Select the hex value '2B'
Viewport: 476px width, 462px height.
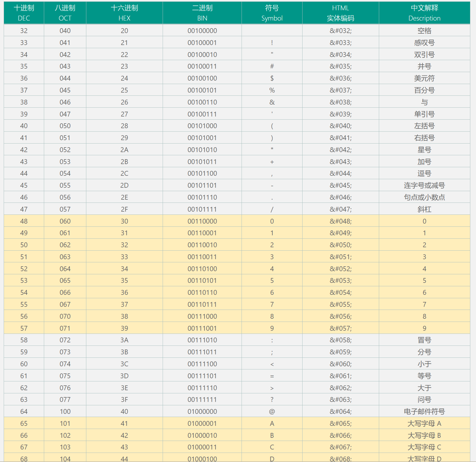pos(124,162)
